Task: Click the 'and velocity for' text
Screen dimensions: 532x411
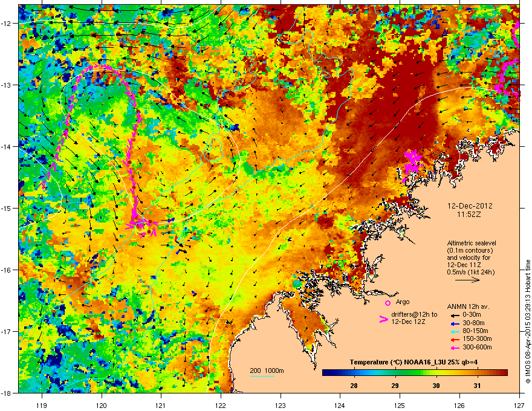Action: coord(468,257)
